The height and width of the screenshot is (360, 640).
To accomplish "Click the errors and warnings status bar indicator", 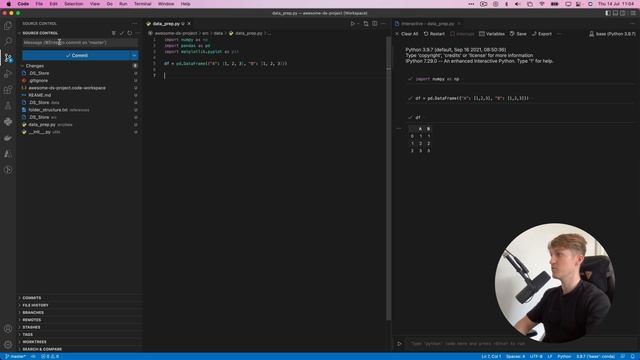I will (50, 356).
